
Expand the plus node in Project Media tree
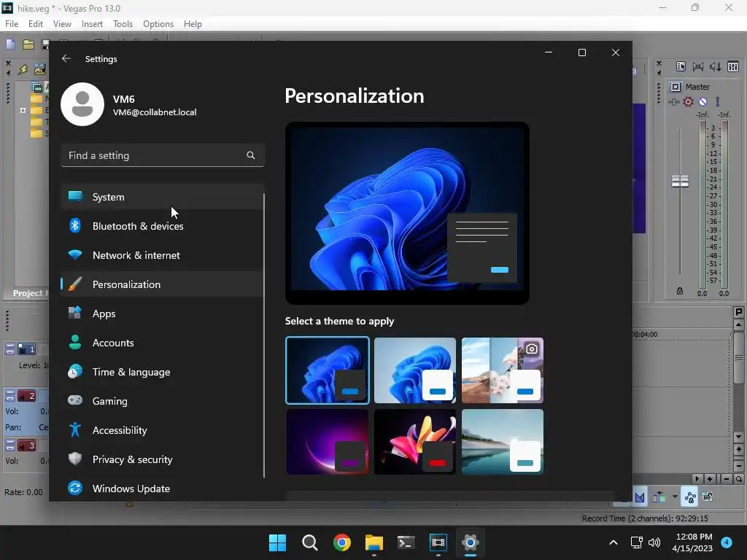(x=23, y=110)
